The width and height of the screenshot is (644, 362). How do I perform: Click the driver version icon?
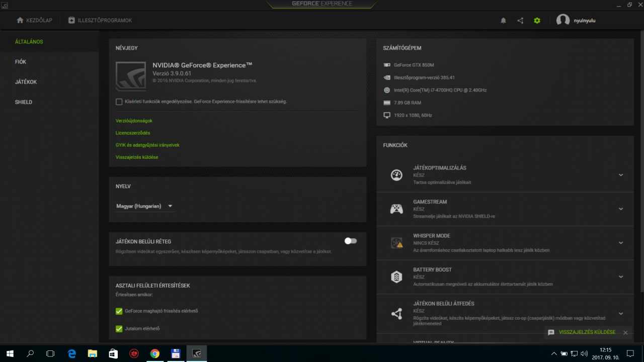[387, 77]
